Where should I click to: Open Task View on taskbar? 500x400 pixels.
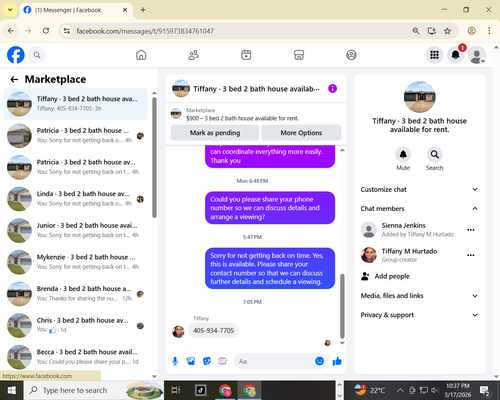pyautogui.click(x=176, y=390)
